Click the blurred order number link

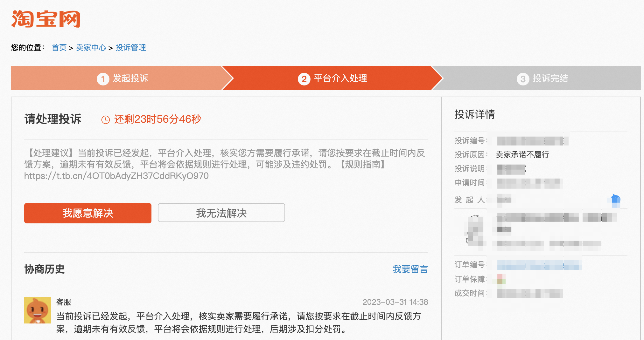pyautogui.click(x=539, y=265)
